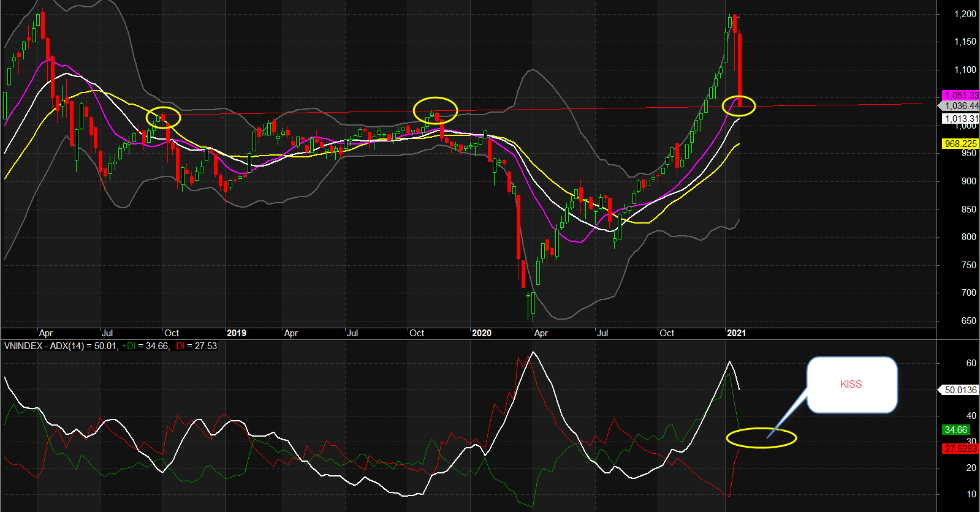Click the 20 value on ADX axis
This screenshot has height=512, width=980.
click(x=971, y=468)
